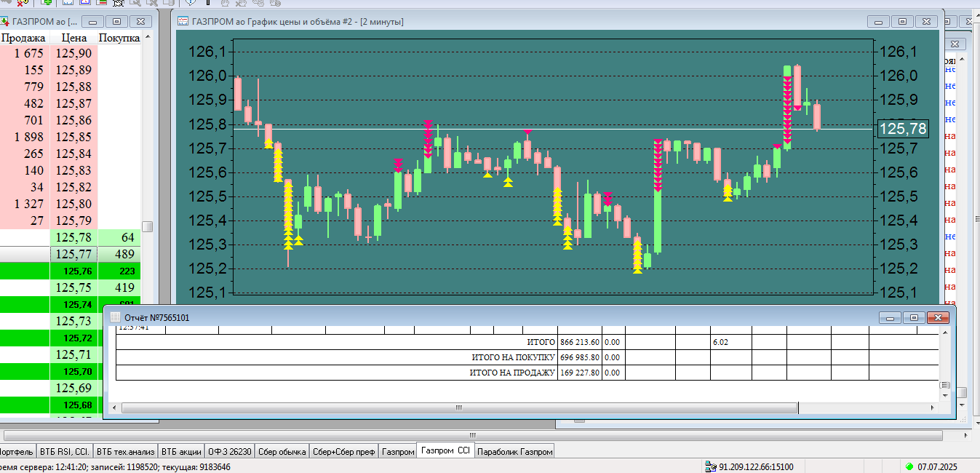Screen dimensions: 980x473
Task: Select ask price 125,88 row
Action: [73, 87]
